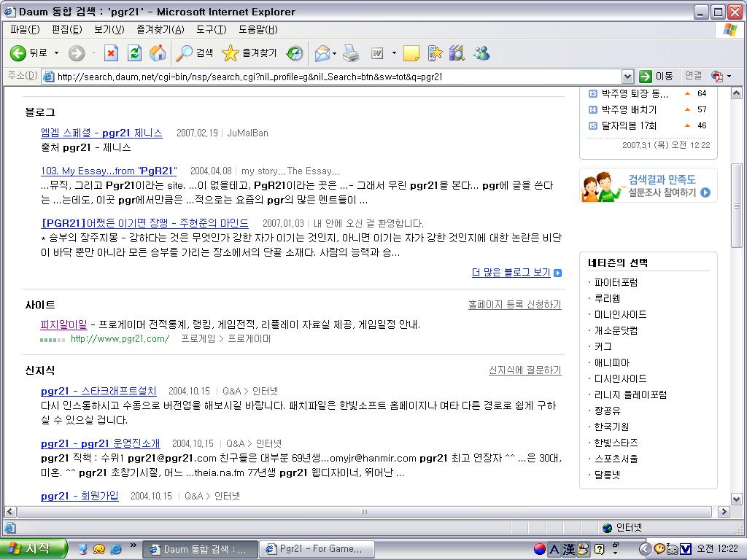
Task: Click the horizontal scrollbar left arrow
Action: click(x=10, y=512)
